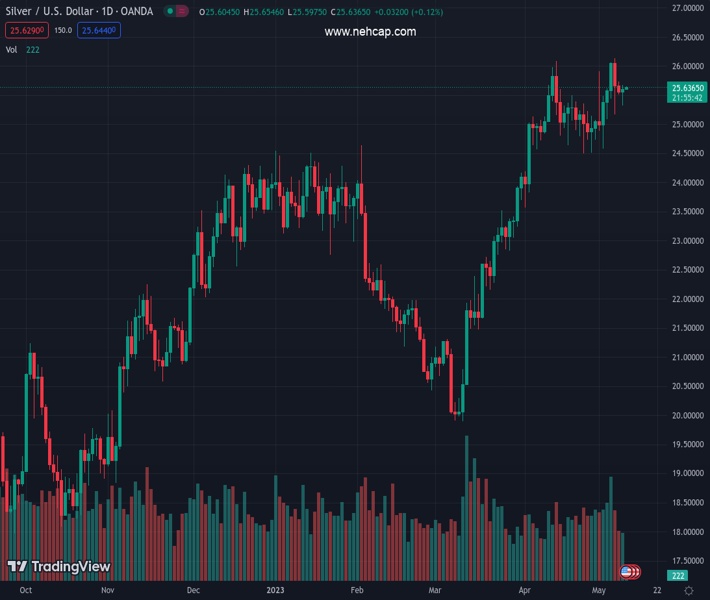This screenshot has width=710, height=600.
Task: Click the 23.00000 level on price axis
Action: (x=687, y=241)
